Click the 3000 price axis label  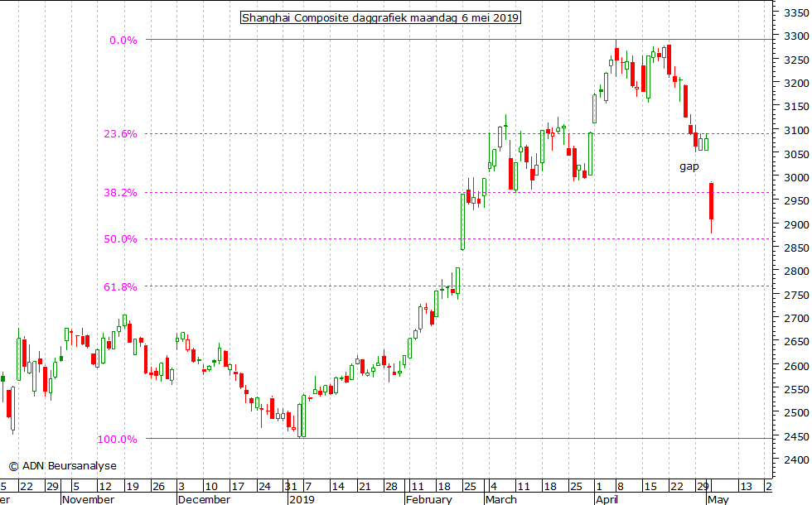coord(796,177)
